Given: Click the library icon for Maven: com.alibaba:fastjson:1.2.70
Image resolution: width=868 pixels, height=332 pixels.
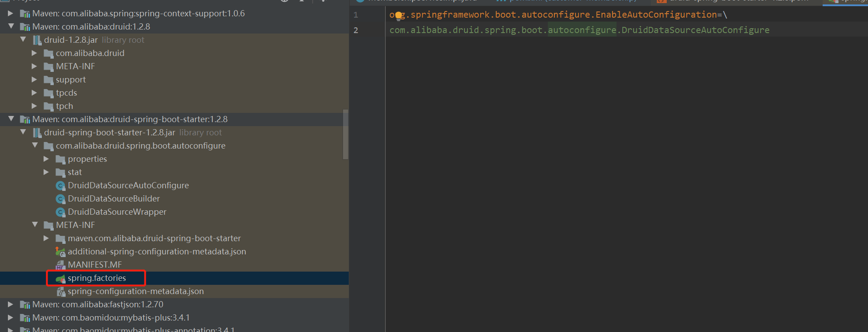Looking at the screenshot, I should pyautogui.click(x=25, y=305).
